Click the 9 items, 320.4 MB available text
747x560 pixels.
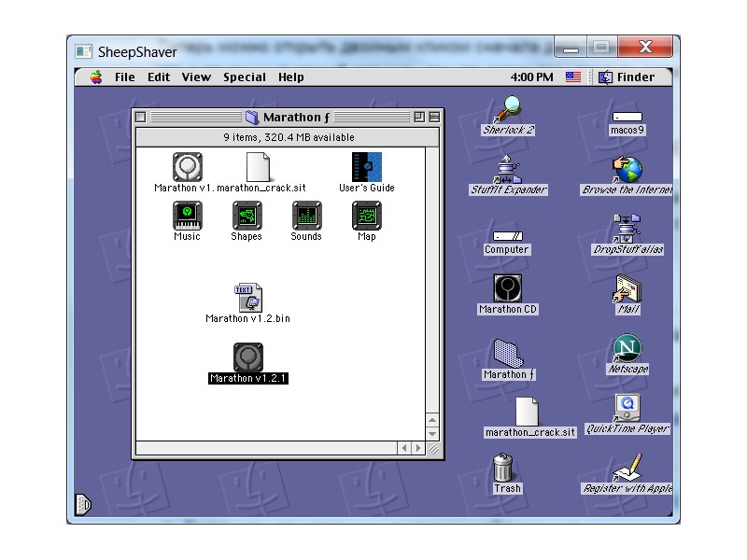pyautogui.click(x=289, y=137)
